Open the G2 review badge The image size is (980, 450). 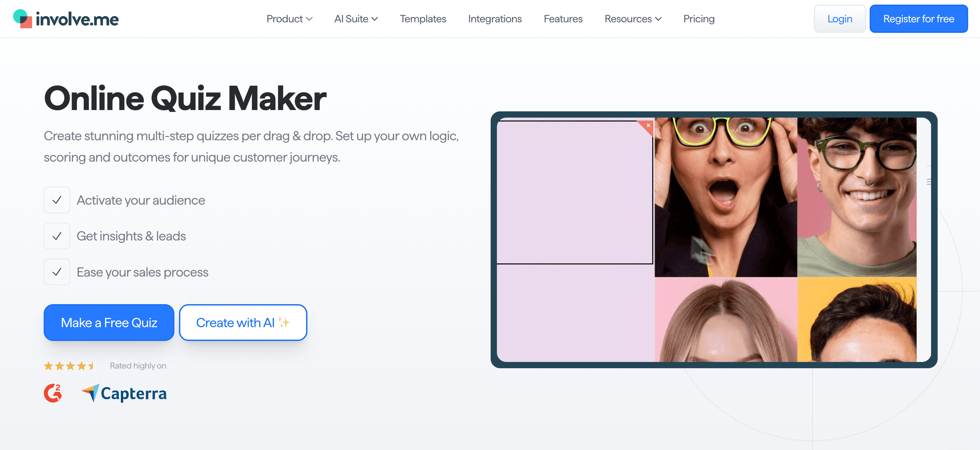(53, 393)
